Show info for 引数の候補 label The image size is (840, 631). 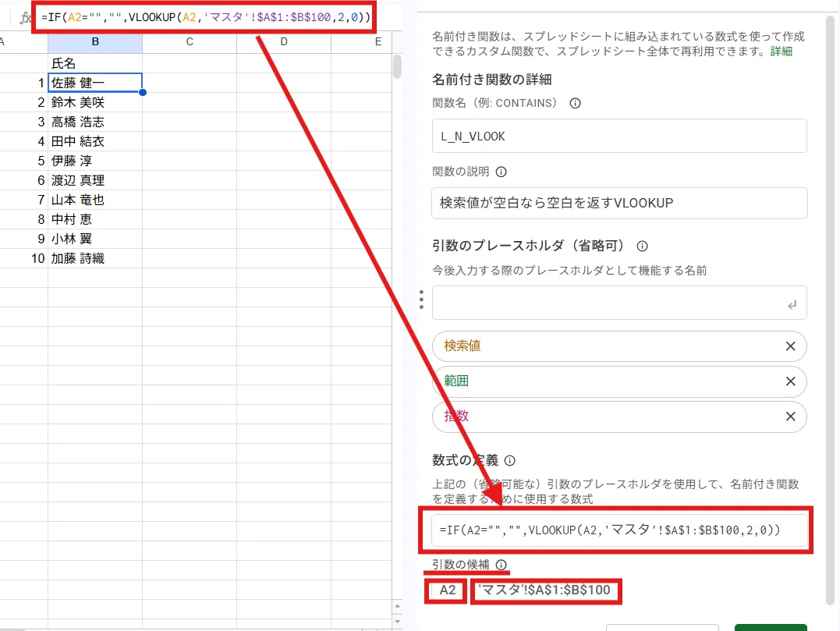[x=501, y=565]
